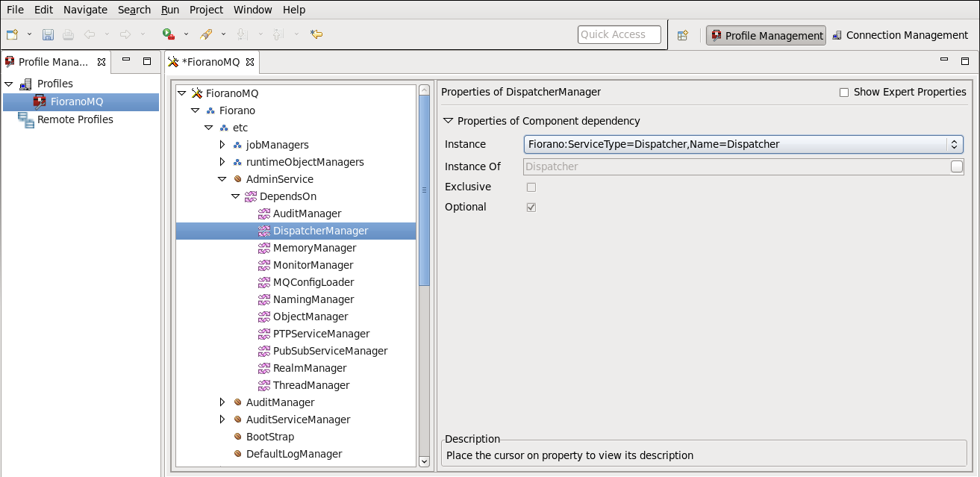The height and width of the screenshot is (477, 980).
Task: Close the *FioranoMQ editor tab
Action: (x=250, y=62)
